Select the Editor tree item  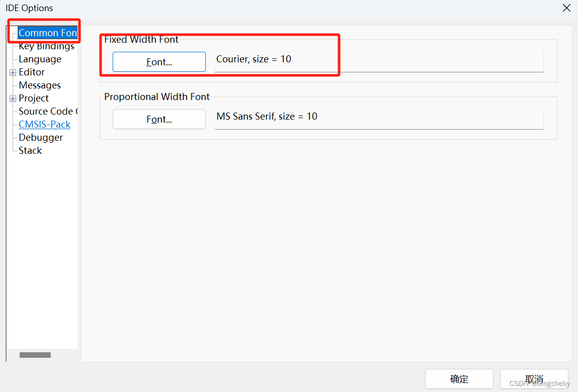tap(32, 72)
